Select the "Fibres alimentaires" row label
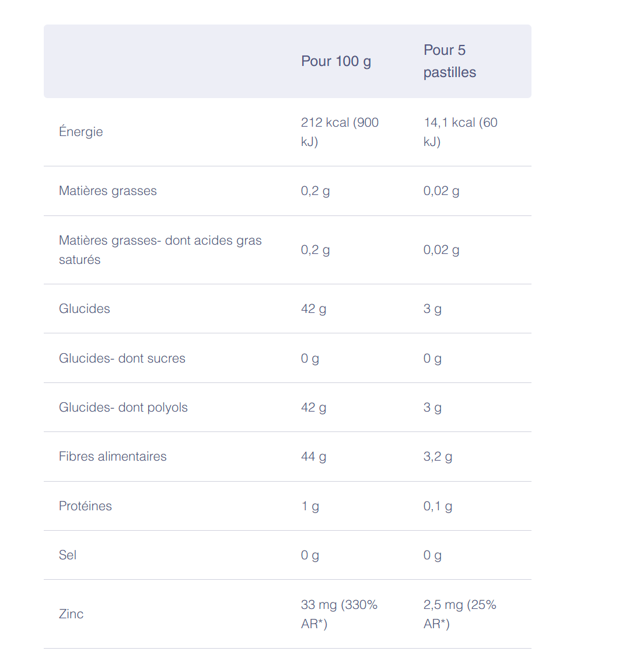619x672 pixels. [x=113, y=457]
